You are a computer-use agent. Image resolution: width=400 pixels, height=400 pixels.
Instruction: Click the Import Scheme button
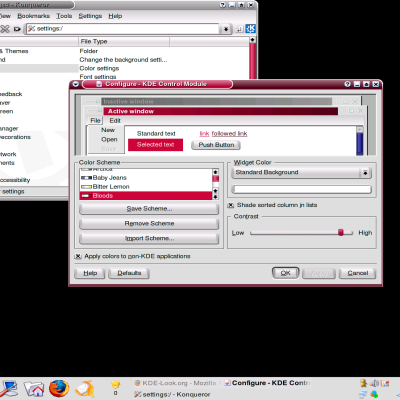(149, 239)
